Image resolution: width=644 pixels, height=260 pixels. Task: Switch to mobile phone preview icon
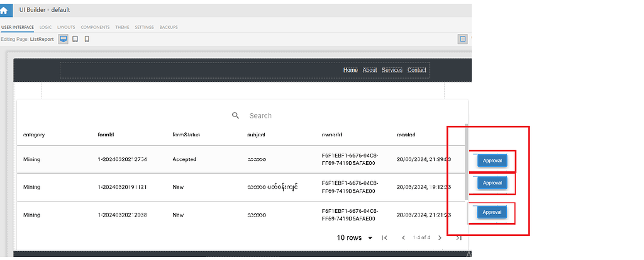pyautogui.click(x=87, y=39)
